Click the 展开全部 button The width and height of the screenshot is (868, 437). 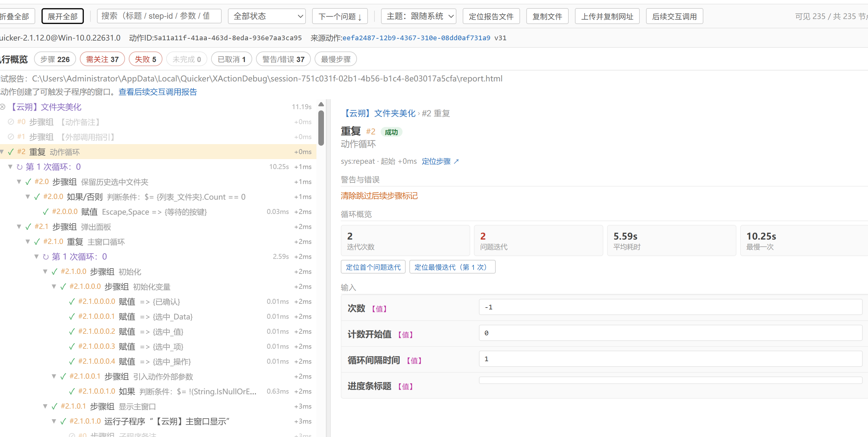click(62, 16)
